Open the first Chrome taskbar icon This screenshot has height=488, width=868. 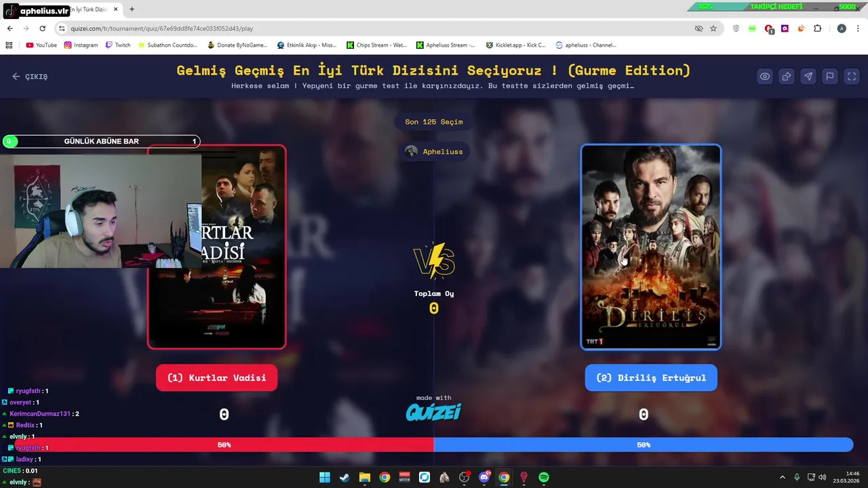click(x=384, y=477)
